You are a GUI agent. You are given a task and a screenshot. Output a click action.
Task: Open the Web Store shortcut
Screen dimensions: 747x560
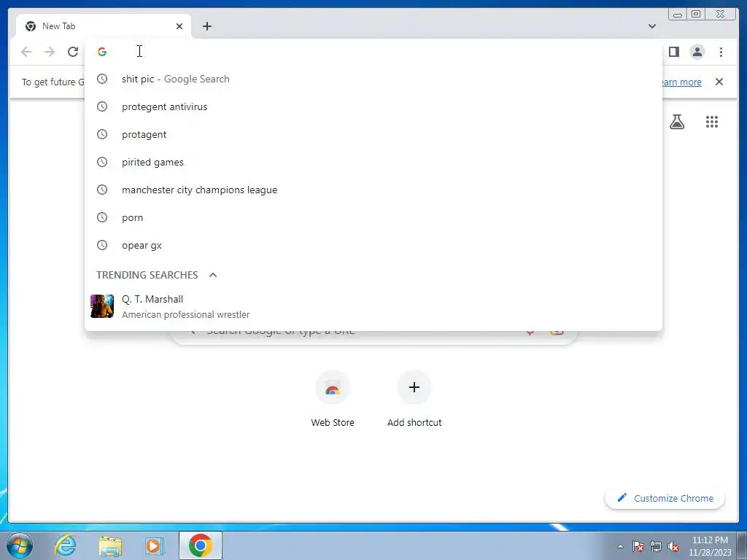coord(333,399)
